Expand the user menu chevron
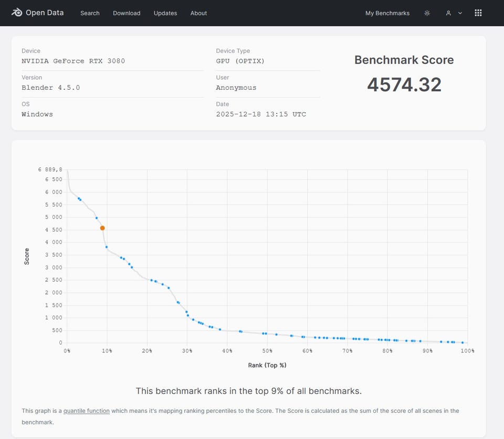 tap(460, 13)
